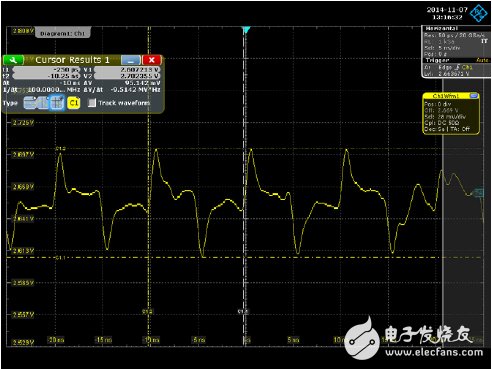Minimize the Ch1Wfm1 signal box
Viewport: 492px width, 369px height.
click(474, 96)
